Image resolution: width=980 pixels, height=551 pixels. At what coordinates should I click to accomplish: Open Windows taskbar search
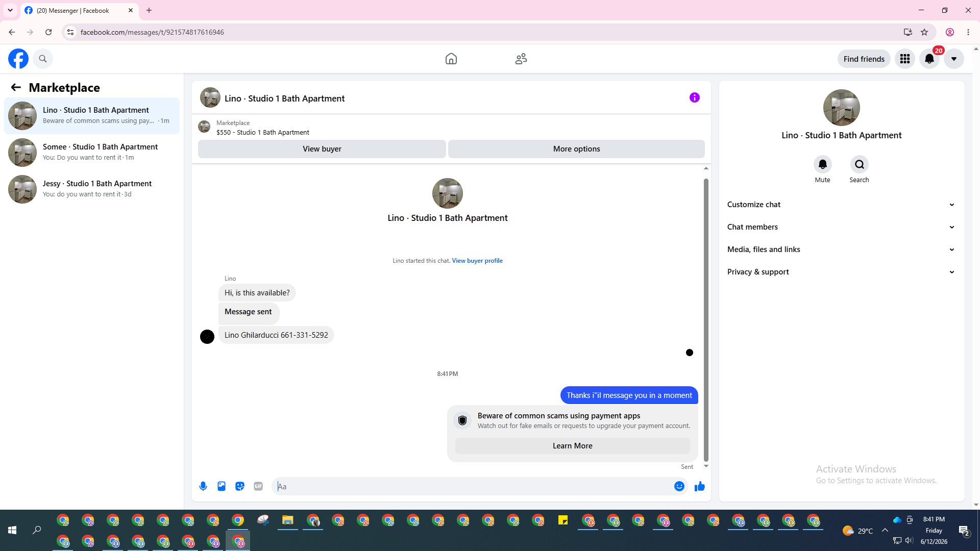click(x=37, y=531)
